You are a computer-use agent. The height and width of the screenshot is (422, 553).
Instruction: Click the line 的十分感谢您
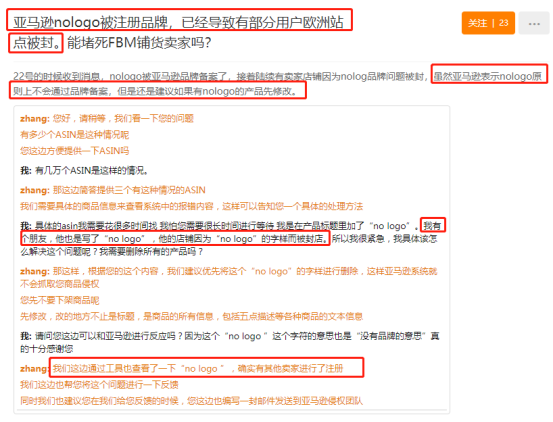(47, 349)
